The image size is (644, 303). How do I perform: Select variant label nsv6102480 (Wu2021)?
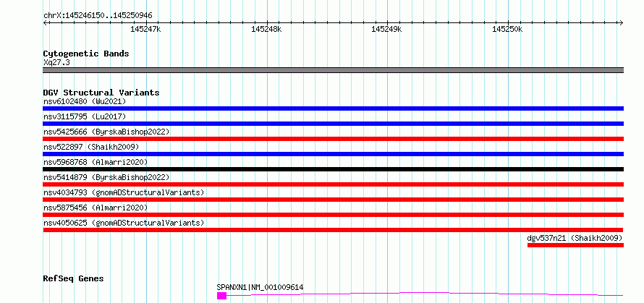click(x=85, y=101)
